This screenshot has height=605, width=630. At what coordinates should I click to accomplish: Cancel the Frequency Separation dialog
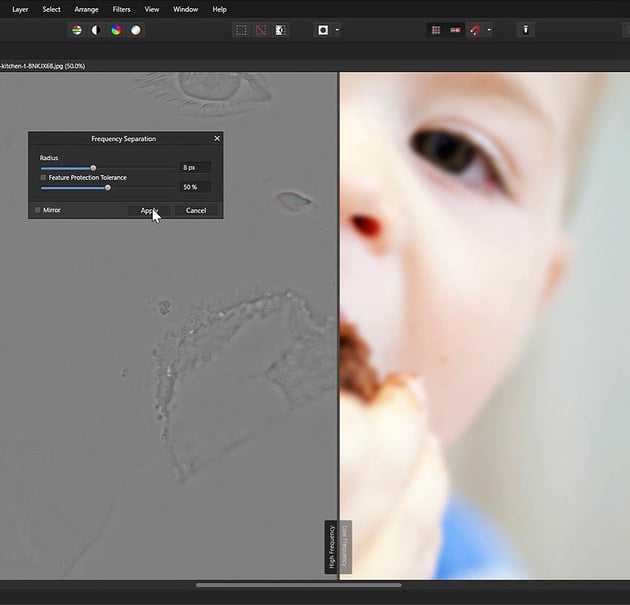pyautogui.click(x=196, y=211)
